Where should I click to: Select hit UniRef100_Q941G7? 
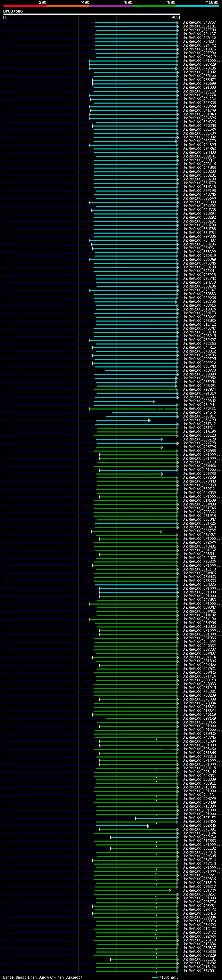[x=199, y=34]
